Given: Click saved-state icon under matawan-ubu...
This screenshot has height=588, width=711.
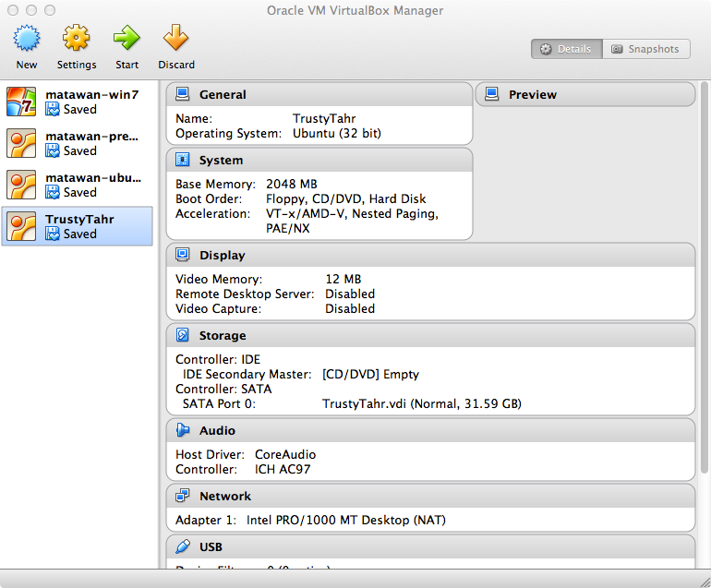Looking at the screenshot, I should click(53, 192).
